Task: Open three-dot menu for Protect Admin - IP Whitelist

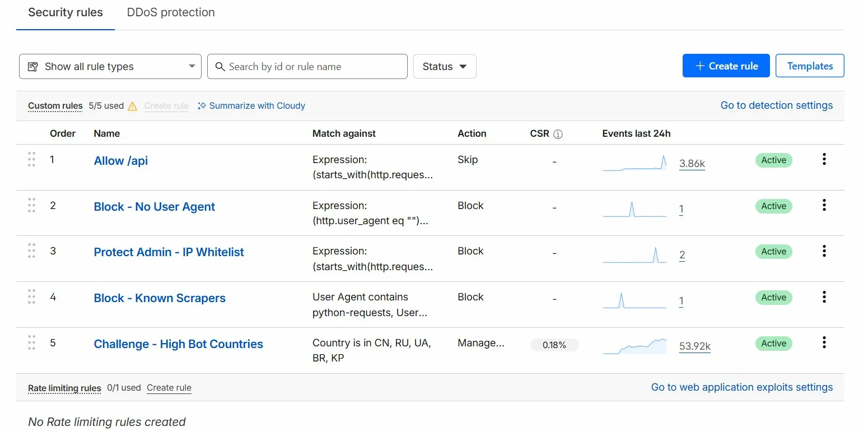Action: click(x=824, y=251)
